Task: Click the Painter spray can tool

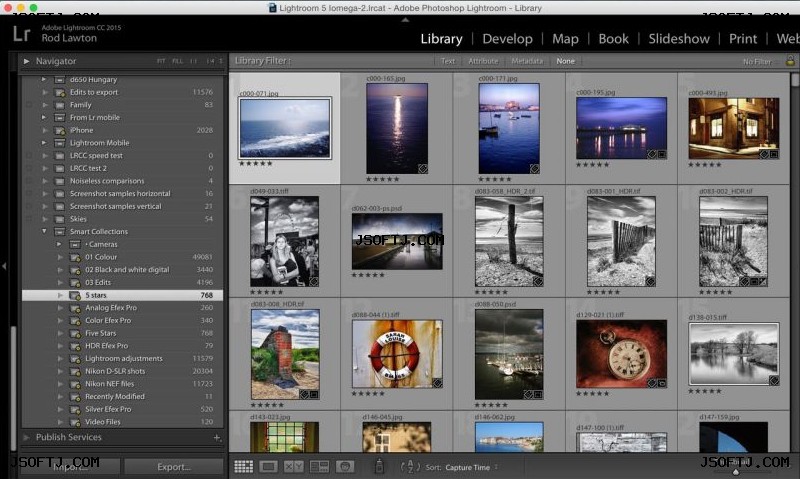Action: (x=379, y=466)
